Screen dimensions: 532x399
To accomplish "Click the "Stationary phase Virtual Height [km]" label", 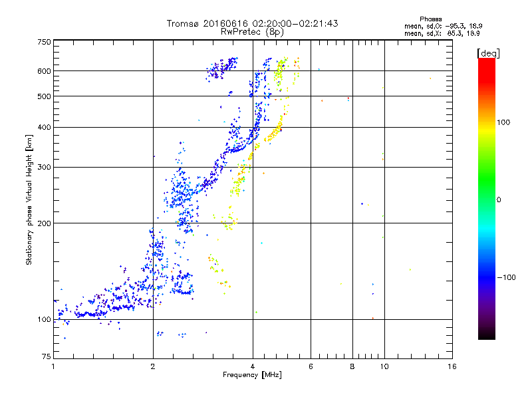I will pos(29,199).
